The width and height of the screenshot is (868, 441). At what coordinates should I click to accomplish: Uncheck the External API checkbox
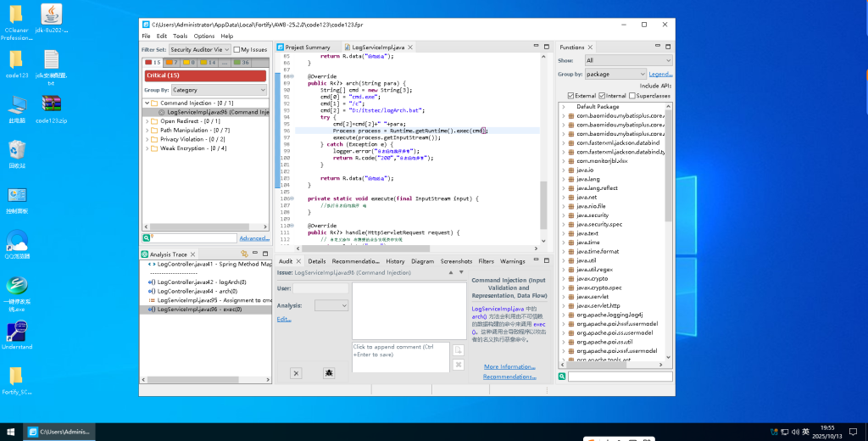tap(570, 96)
